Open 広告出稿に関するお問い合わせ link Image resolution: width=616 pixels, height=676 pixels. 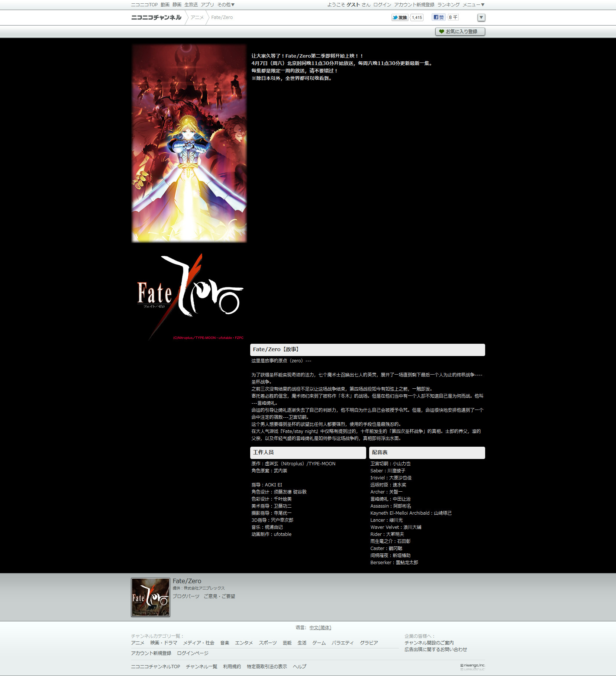click(436, 650)
